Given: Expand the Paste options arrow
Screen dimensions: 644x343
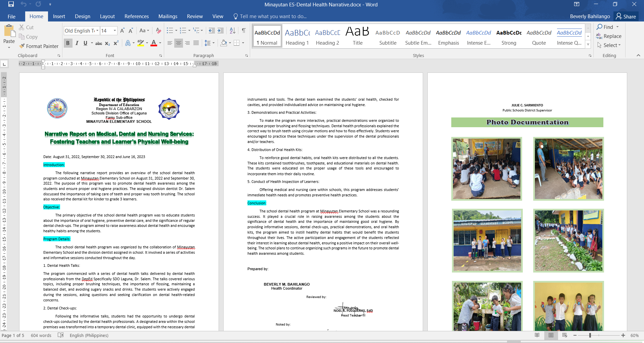Looking at the screenshot, I should [9, 47].
